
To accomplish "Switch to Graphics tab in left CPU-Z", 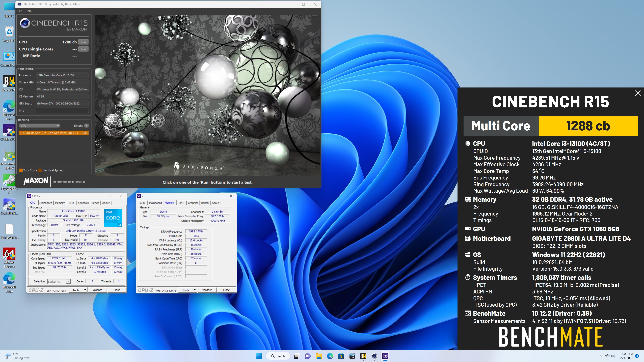I will pyautogui.click(x=83, y=203).
